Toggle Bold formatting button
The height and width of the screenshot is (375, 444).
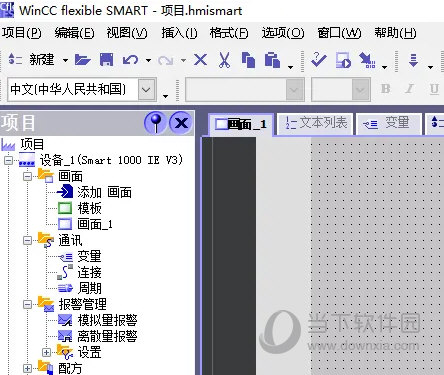[386, 89]
